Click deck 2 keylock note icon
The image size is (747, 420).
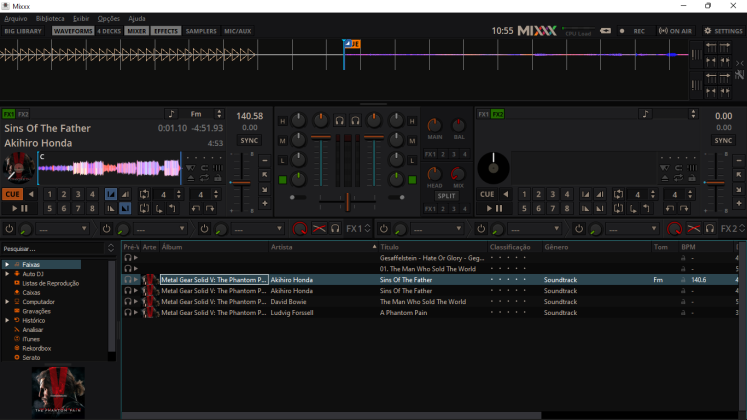tap(645, 114)
